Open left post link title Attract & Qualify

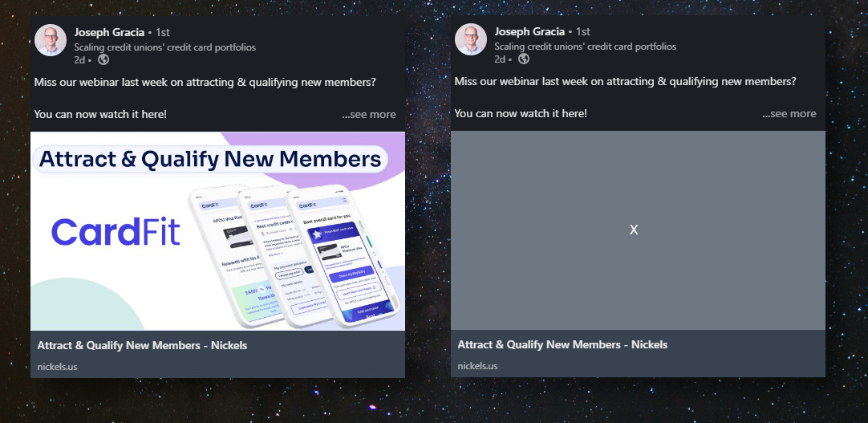pyautogui.click(x=142, y=345)
